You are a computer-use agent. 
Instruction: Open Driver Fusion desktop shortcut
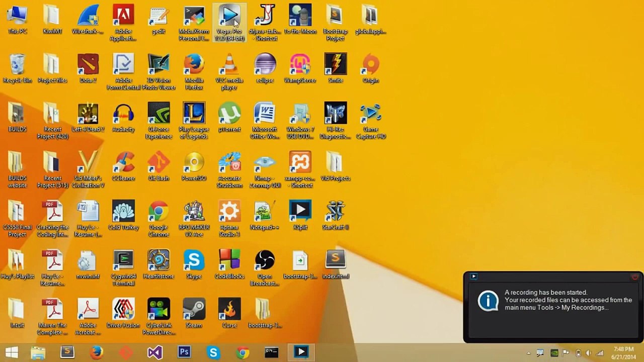click(123, 313)
